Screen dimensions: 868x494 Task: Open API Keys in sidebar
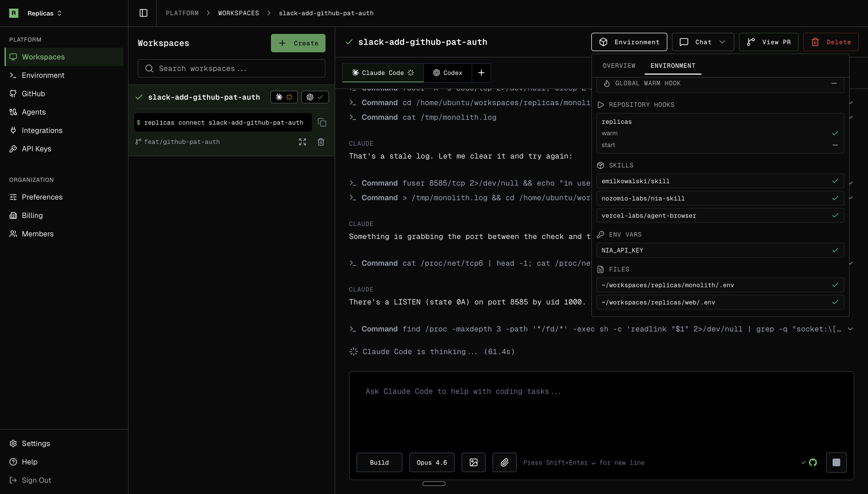(x=64, y=148)
